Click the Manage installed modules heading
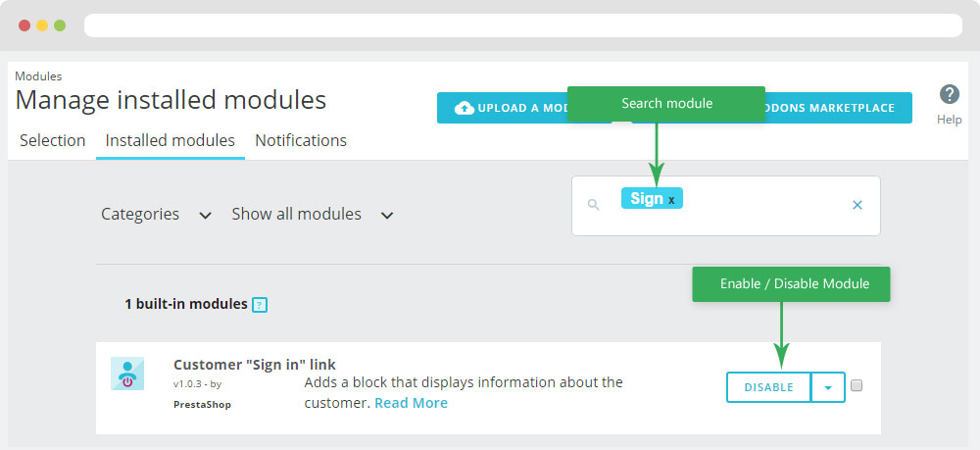The width and height of the screenshot is (980, 450). click(171, 100)
